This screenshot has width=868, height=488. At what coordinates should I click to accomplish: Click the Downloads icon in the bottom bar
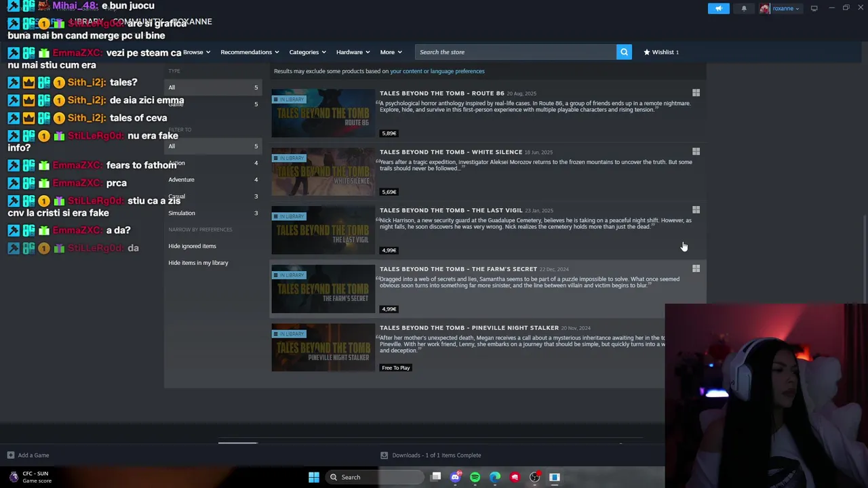click(x=384, y=455)
